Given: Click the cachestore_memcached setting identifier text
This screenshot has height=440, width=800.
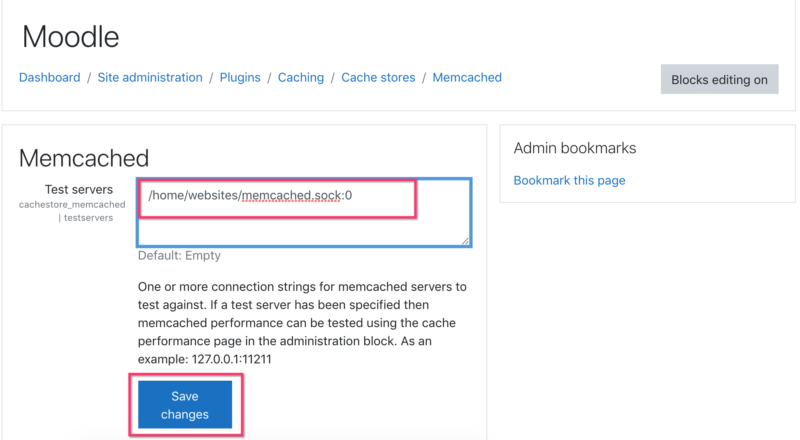Looking at the screenshot, I should 72,205.
